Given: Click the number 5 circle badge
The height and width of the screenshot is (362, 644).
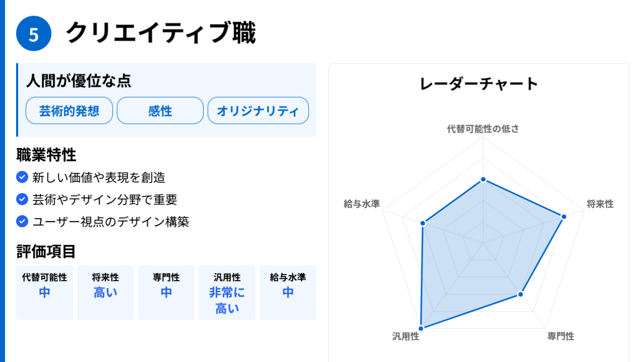Looking at the screenshot, I should coord(34,34).
